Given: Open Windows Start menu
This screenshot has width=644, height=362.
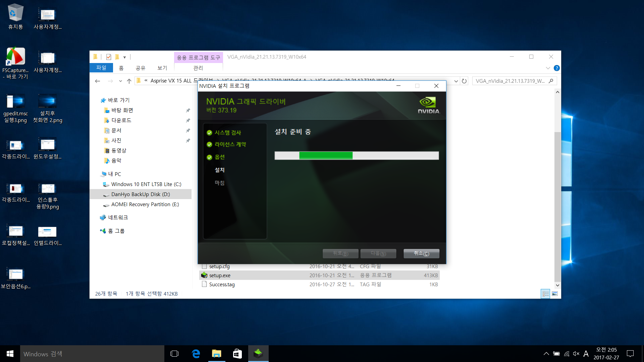Looking at the screenshot, I should (10, 354).
